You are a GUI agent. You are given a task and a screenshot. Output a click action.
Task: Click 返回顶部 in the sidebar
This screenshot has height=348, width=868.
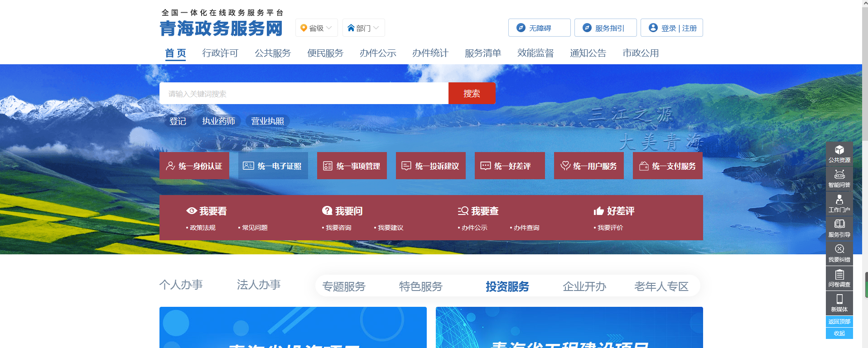pos(839,322)
